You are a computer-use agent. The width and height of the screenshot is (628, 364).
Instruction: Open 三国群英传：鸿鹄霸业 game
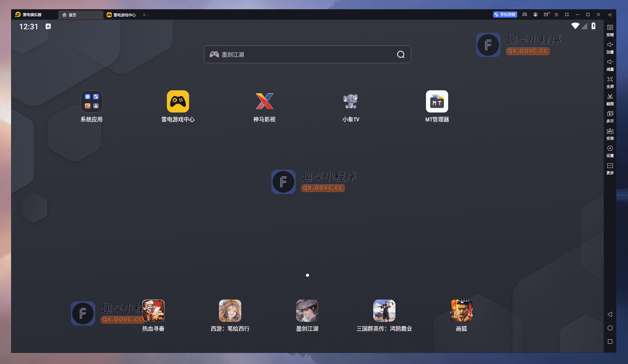pos(384,311)
